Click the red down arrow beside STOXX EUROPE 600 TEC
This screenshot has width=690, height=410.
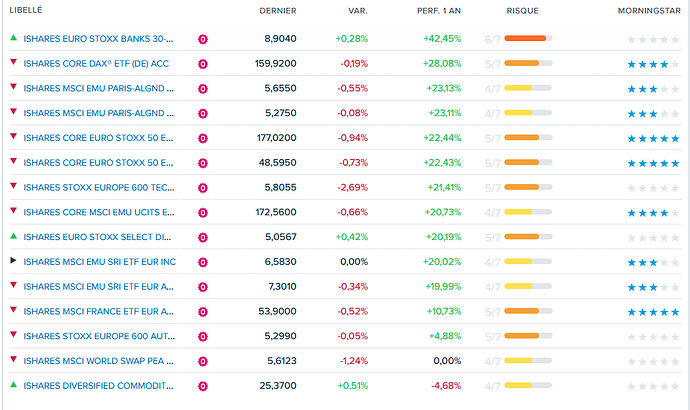14,186
